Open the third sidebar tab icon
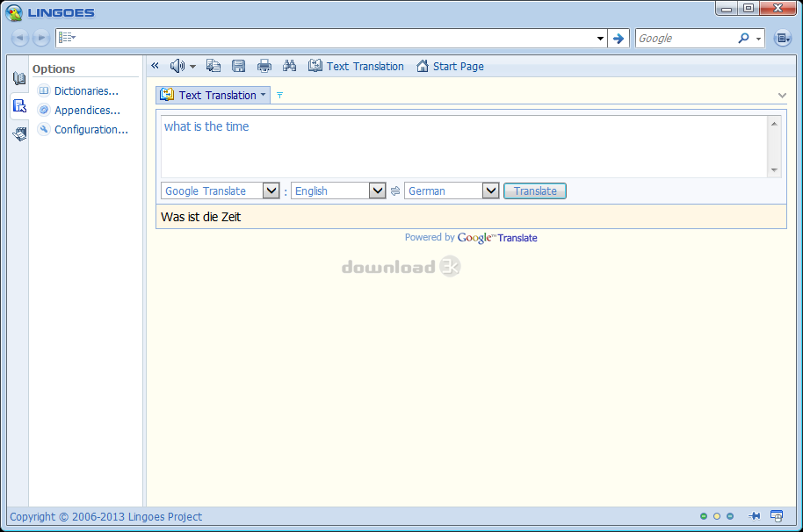Viewport: 803px width, 532px height. pos(19,134)
